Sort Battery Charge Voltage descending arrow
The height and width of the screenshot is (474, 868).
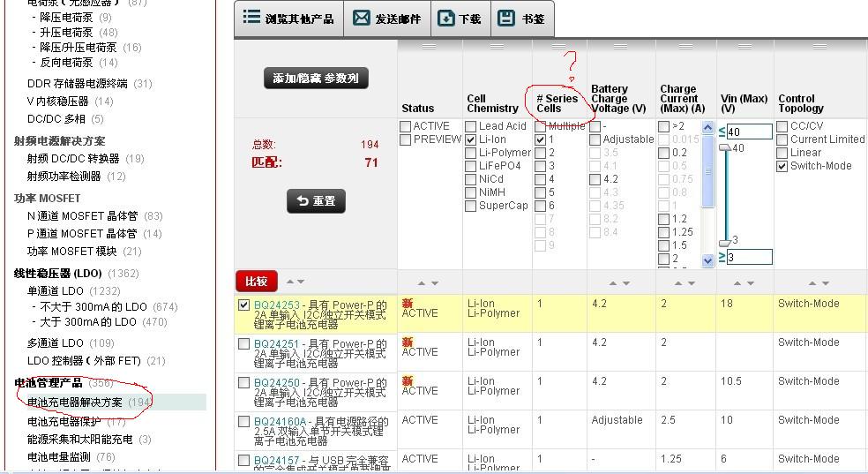pyautogui.click(x=626, y=283)
